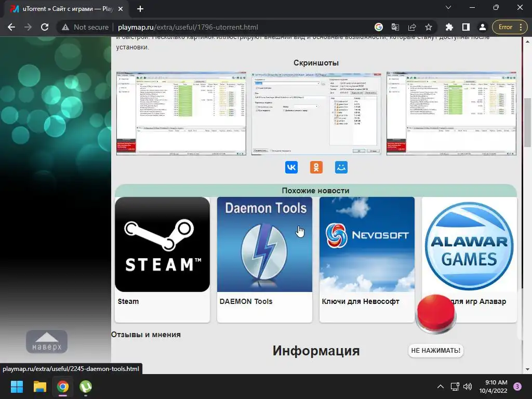This screenshot has width=532, height=399.
Task: Click the forward navigation arrow
Action: point(28,27)
